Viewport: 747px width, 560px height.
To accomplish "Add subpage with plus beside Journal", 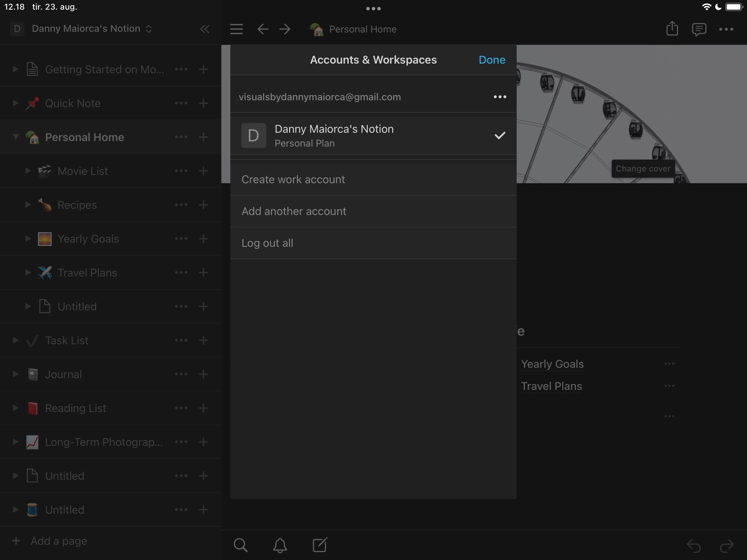I will pyautogui.click(x=203, y=374).
